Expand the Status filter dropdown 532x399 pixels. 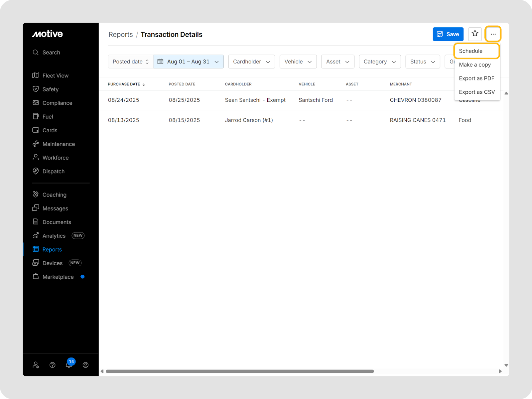tap(422, 62)
